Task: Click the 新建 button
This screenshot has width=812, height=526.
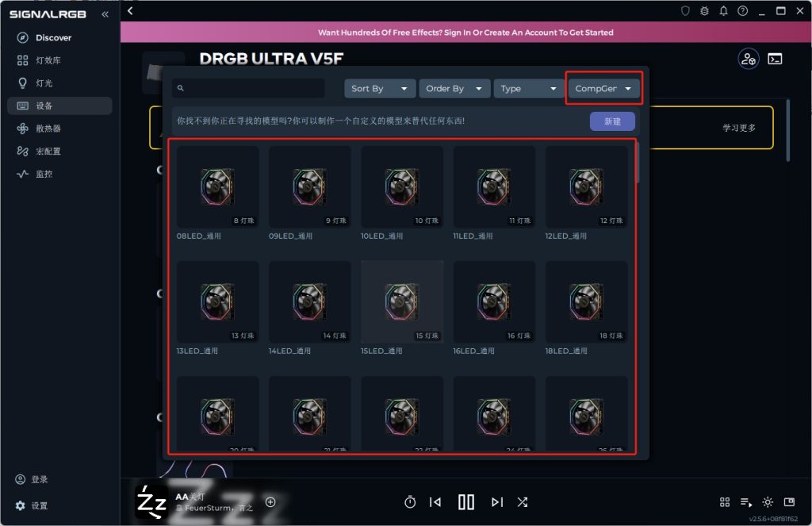Action: pyautogui.click(x=612, y=121)
